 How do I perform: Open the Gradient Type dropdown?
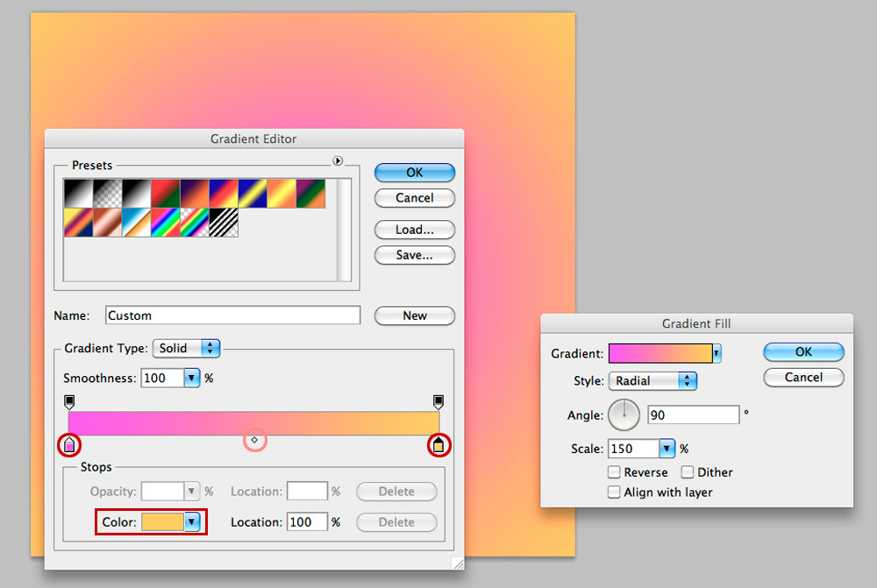(x=186, y=348)
